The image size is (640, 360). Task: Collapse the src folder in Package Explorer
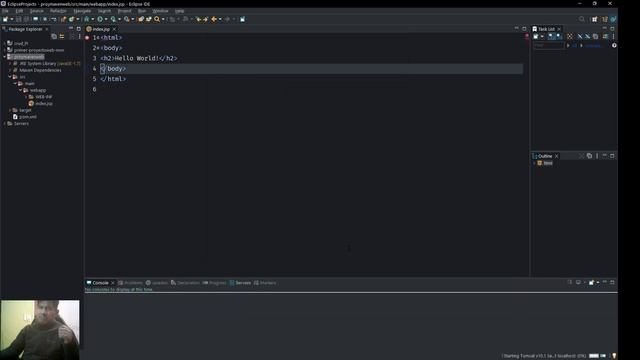[x=10, y=77]
